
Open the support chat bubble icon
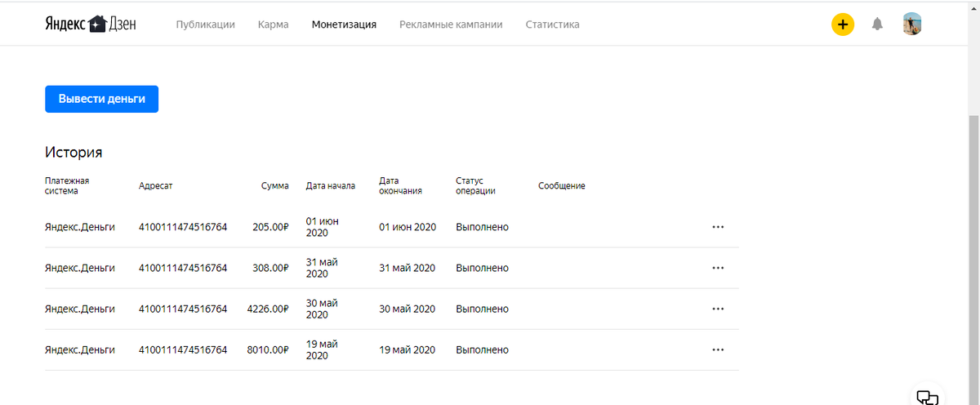927,397
